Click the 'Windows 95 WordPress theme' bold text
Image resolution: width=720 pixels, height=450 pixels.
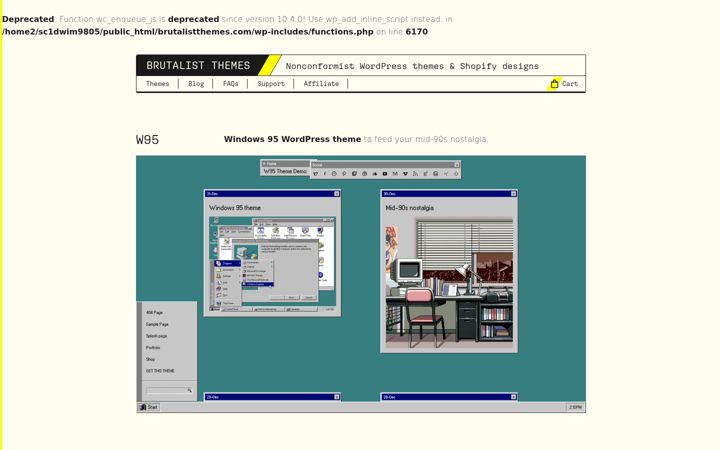pos(292,139)
